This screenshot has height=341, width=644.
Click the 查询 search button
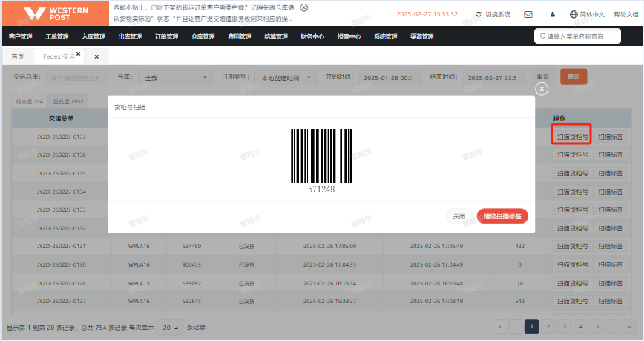pyautogui.click(x=574, y=77)
